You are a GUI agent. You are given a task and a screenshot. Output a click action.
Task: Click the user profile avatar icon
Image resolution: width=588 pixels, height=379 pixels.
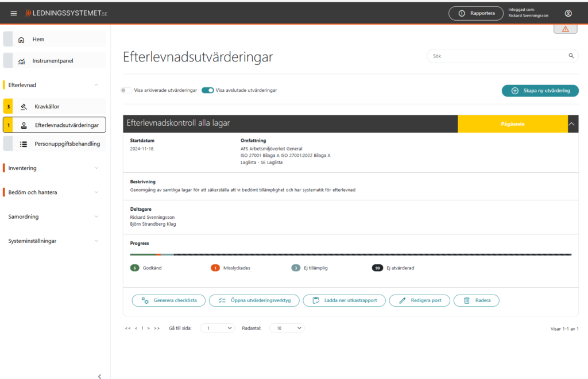(568, 13)
